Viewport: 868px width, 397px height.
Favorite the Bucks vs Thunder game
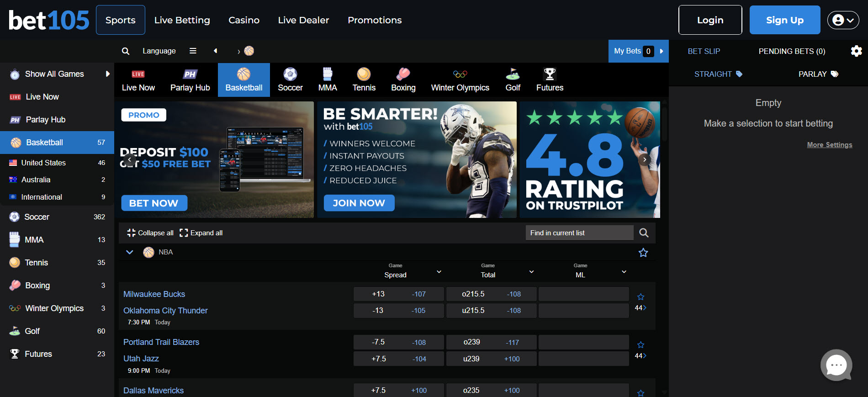pyautogui.click(x=641, y=297)
